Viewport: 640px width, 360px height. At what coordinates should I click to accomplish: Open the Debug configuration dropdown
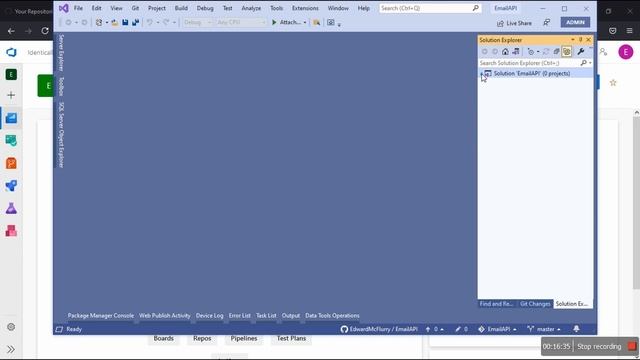point(197,22)
